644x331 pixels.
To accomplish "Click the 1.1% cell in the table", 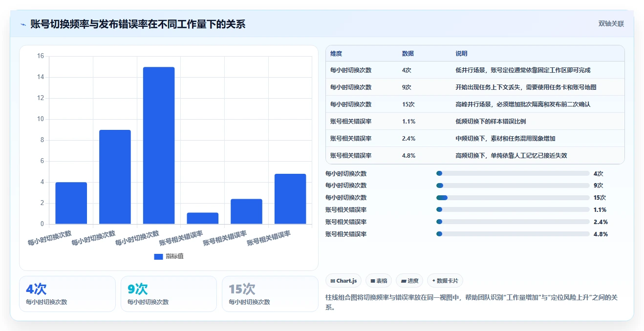I will [408, 122].
